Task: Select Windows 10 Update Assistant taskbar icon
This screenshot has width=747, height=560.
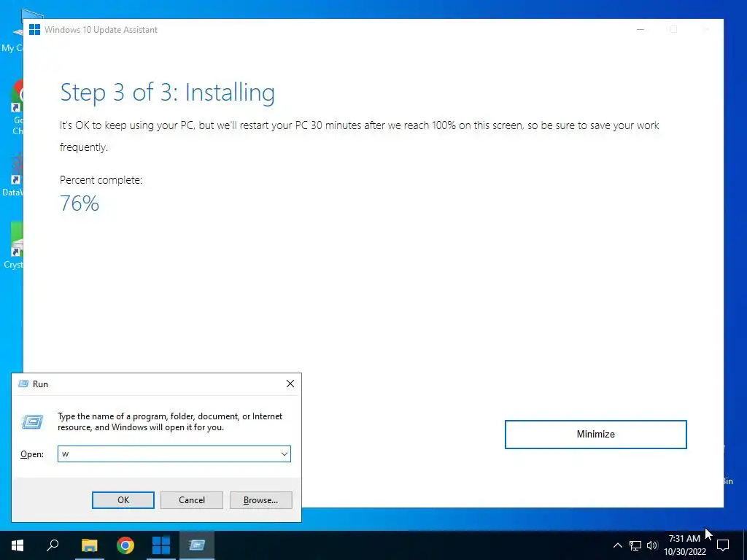Action: 161,545
